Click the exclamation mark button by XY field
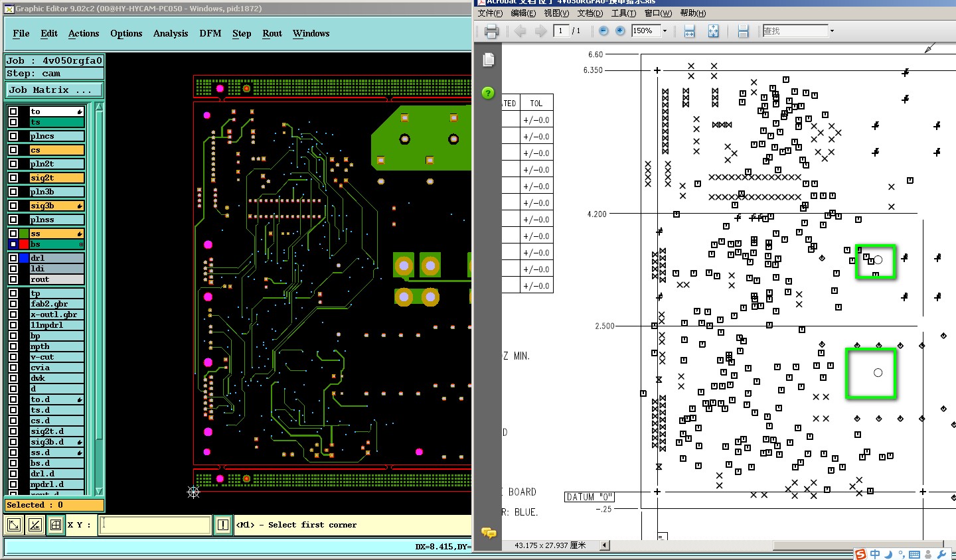956x560 pixels. point(223,525)
